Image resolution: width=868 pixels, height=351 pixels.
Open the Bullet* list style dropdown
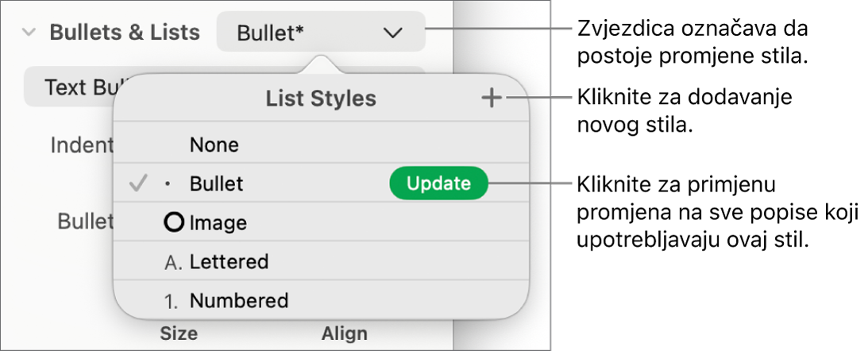click(320, 33)
